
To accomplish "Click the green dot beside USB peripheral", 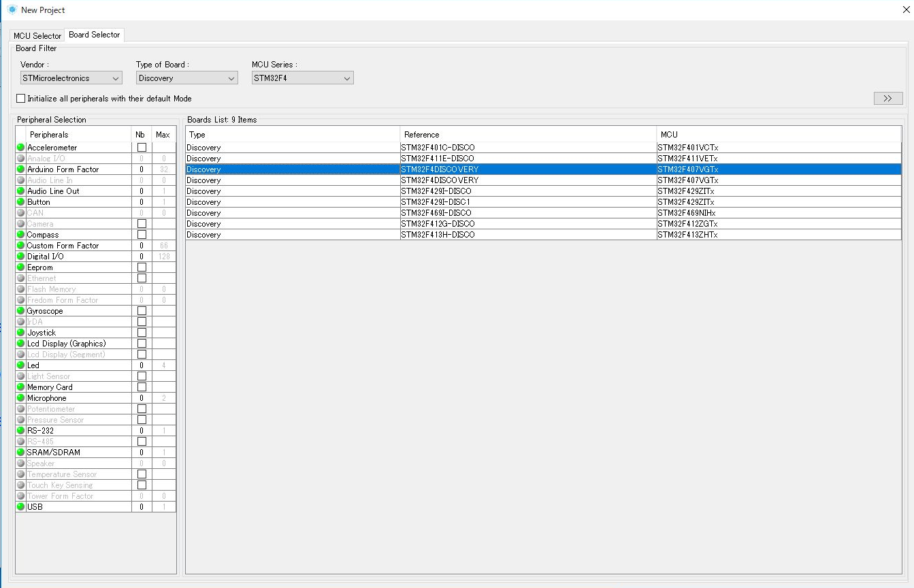I will click(x=20, y=507).
